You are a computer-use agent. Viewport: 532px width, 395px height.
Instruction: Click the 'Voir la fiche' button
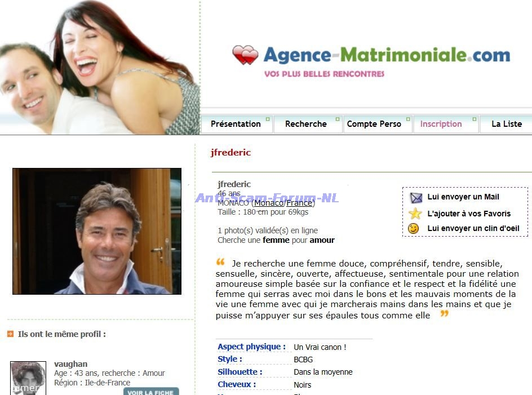coord(151,392)
